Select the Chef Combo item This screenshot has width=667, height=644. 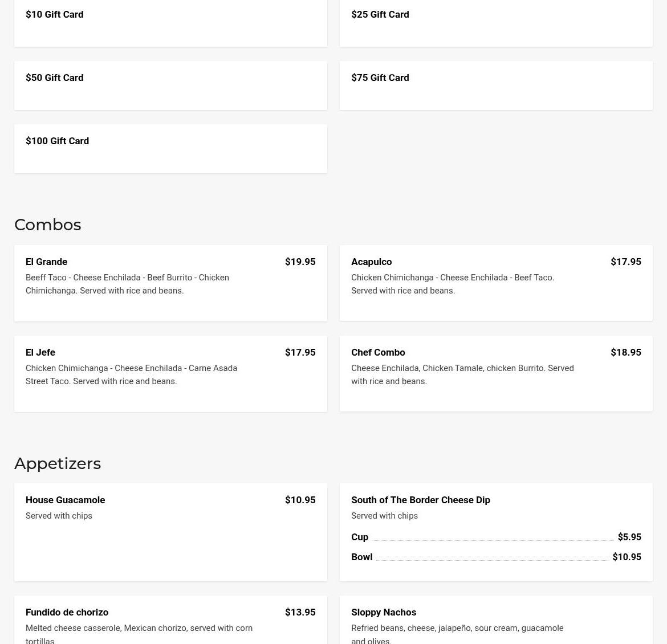coord(378,353)
